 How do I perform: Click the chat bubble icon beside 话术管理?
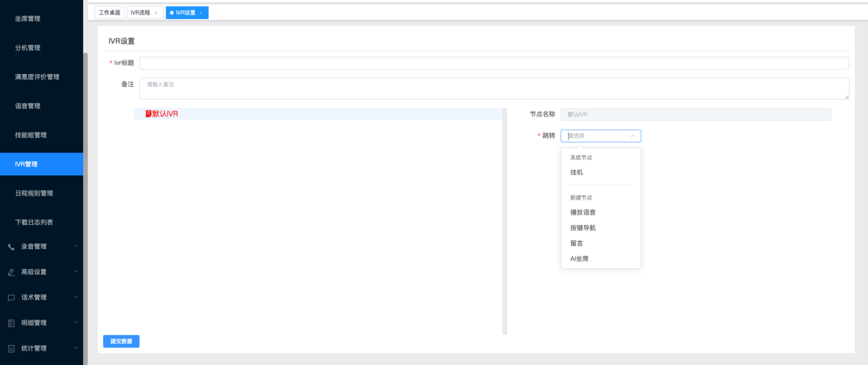point(11,298)
